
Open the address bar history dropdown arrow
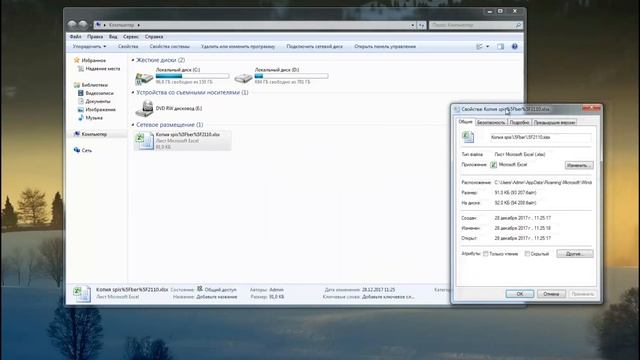click(413, 25)
